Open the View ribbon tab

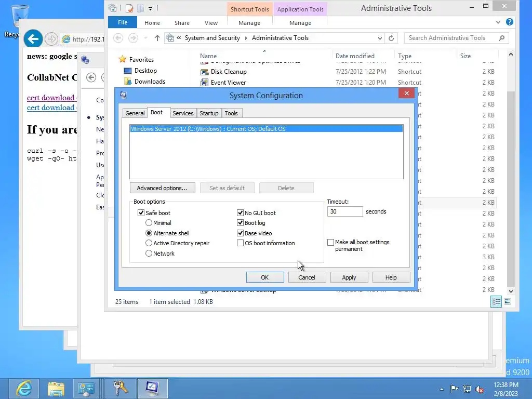[211, 23]
